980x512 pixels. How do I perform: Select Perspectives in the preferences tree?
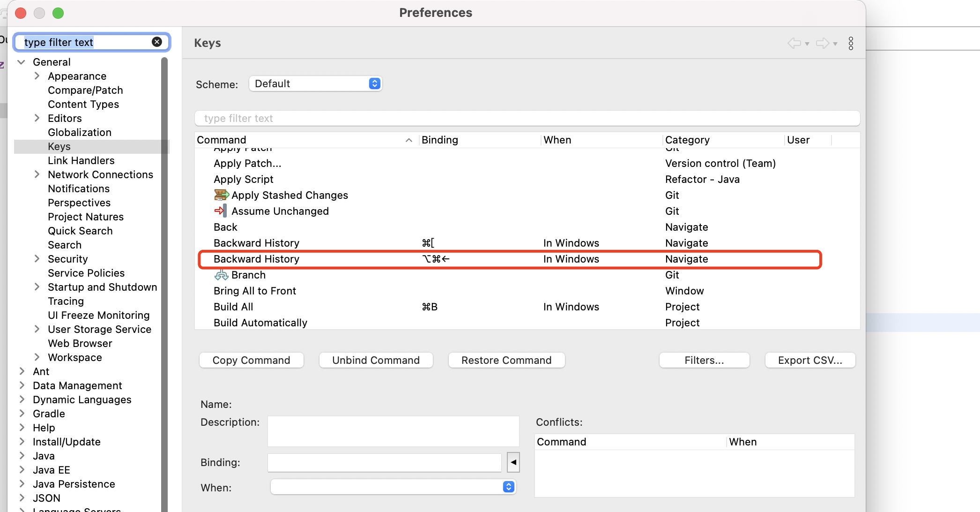[x=79, y=203]
